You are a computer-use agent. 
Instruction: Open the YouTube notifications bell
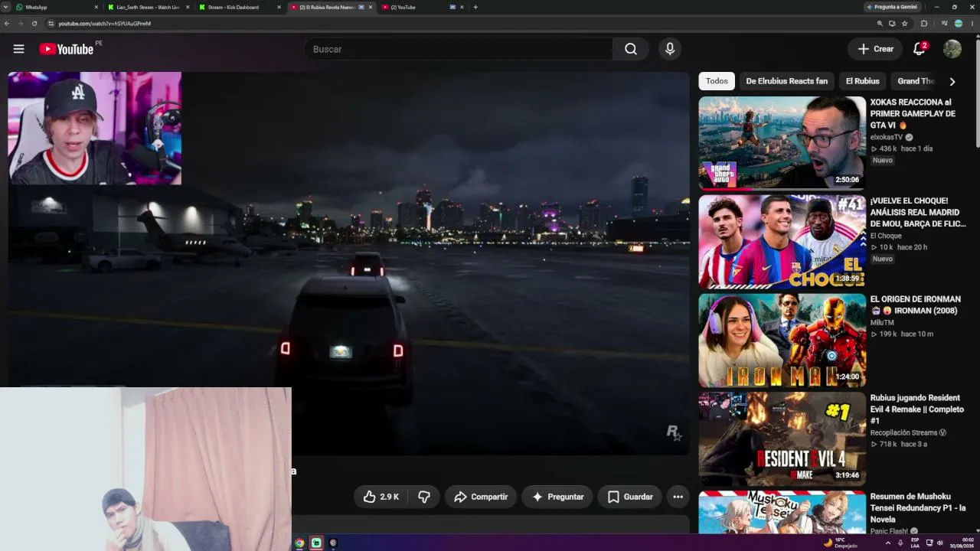[920, 49]
